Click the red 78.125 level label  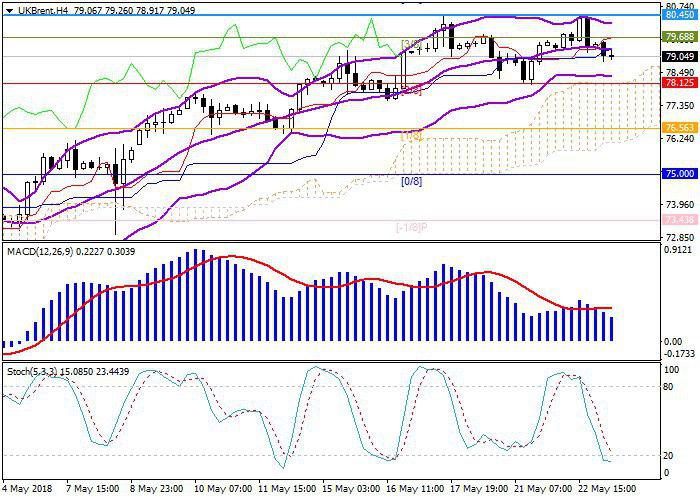[680, 83]
